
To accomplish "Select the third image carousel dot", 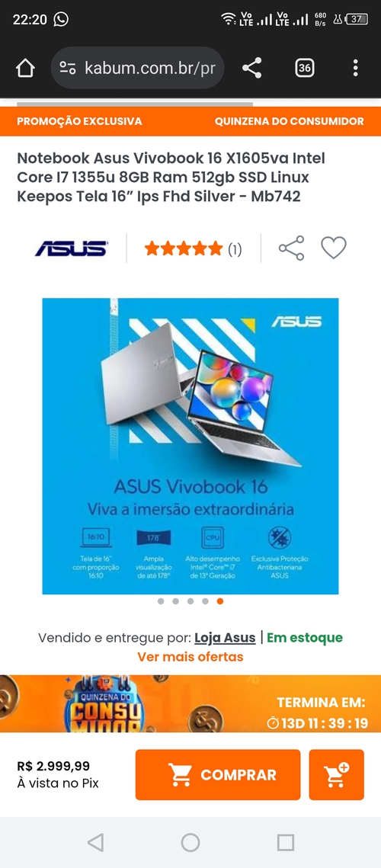I will pyautogui.click(x=190, y=601).
